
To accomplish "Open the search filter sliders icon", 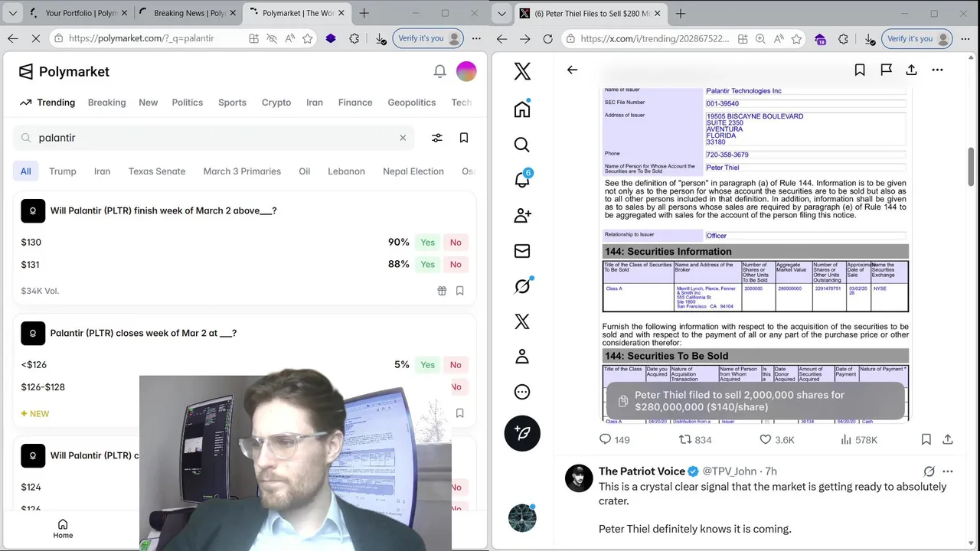I will click(x=436, y=138).
